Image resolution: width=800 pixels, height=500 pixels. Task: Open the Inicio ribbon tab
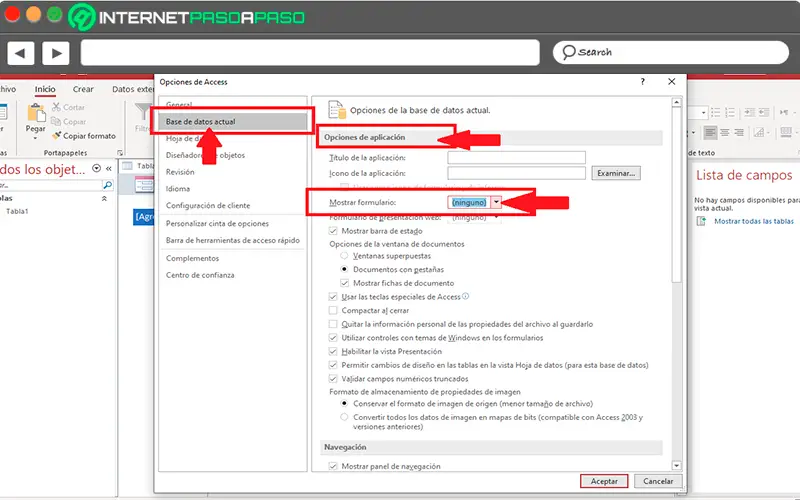point(45,89)
